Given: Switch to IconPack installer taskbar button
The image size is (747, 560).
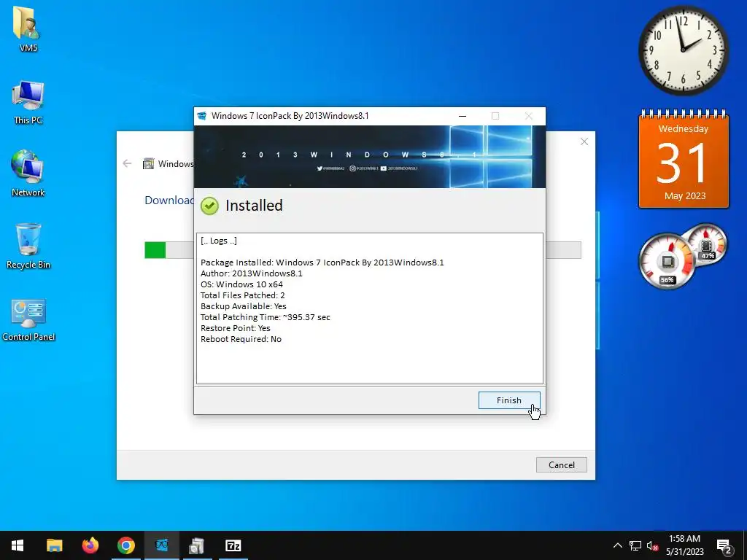Looking at the screenshot, I should 161,545.
